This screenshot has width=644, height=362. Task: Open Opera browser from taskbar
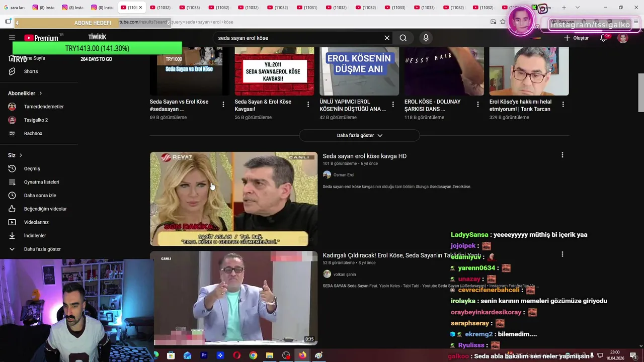[x=237, y=355]
